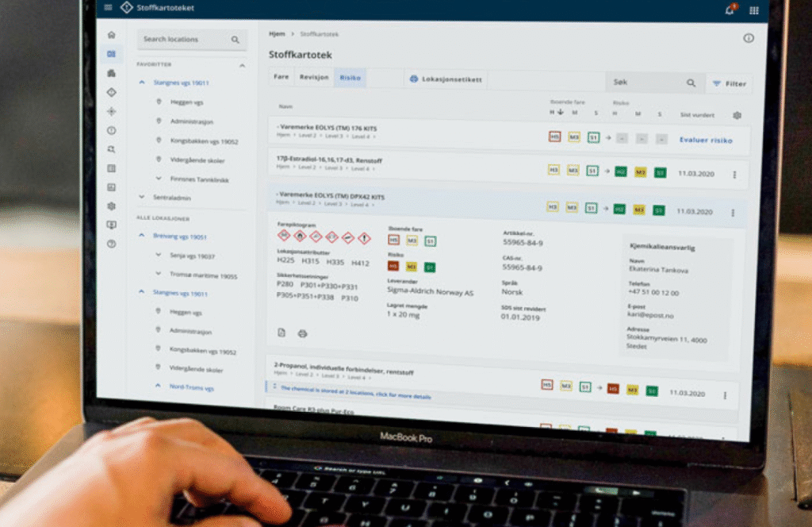Open document icon in detail panel
This screenshot has height=527, width=812.
click(282, 333)
